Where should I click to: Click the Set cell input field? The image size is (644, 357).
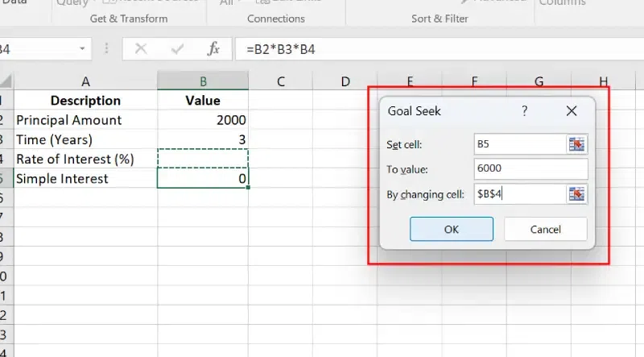(520, 144)
